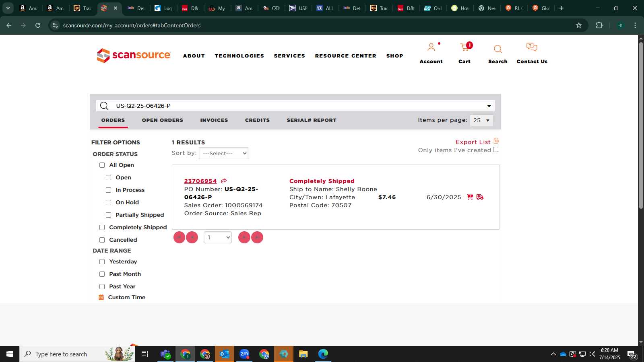Open the shopping Cart icon
The image size is (644, 362).
pyautogui.click(x=465, y=47)
